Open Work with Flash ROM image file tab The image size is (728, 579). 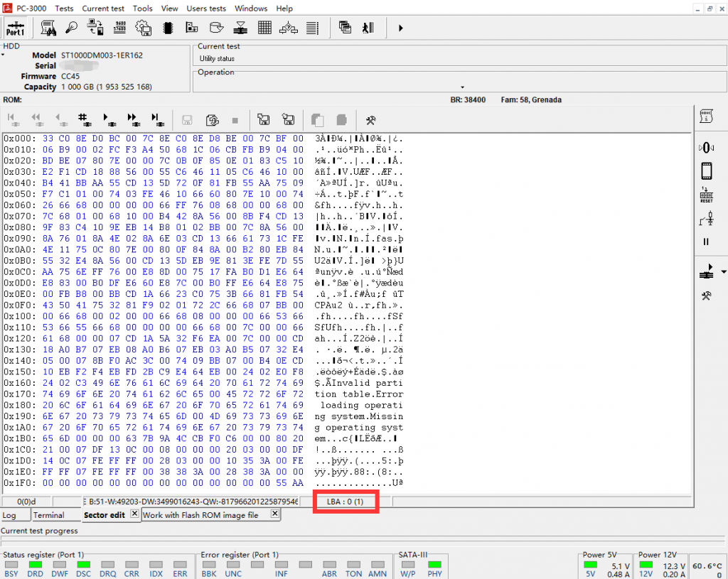(x=200, y=515)
